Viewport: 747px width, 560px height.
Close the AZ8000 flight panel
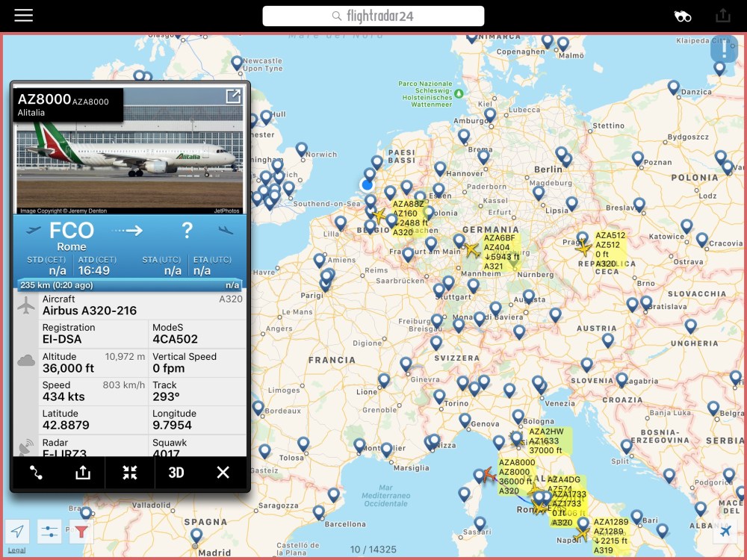223,473
